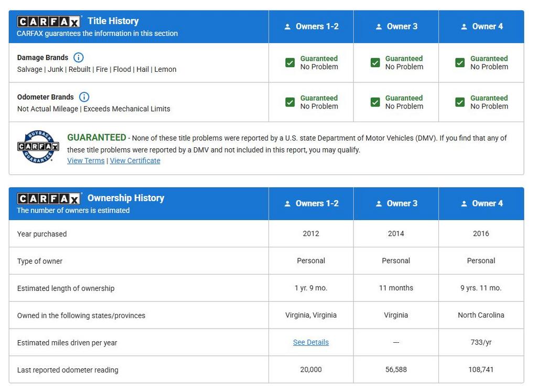Click Odometer Brands checkmark for Owner 3
The height and width of the screenshot is (392, 537).
tap(375, 102)
